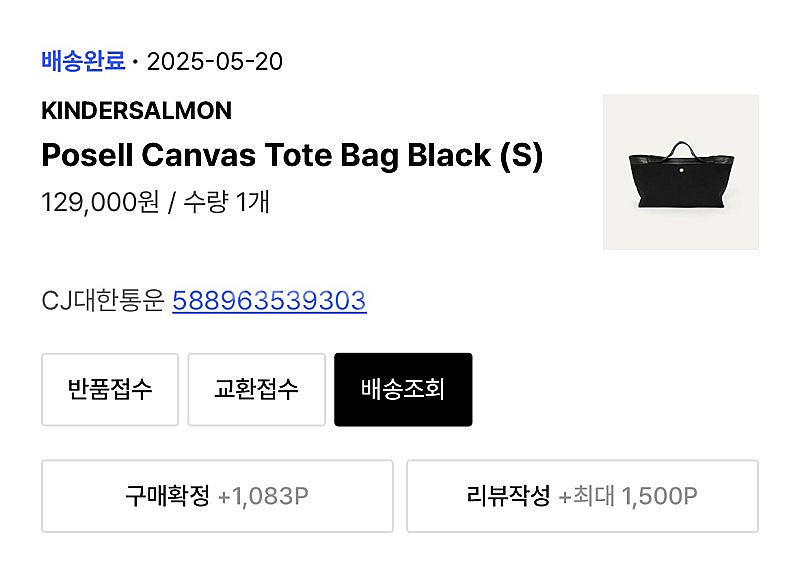
Task: Click the +1,083P points reward text
Action: 263,496
